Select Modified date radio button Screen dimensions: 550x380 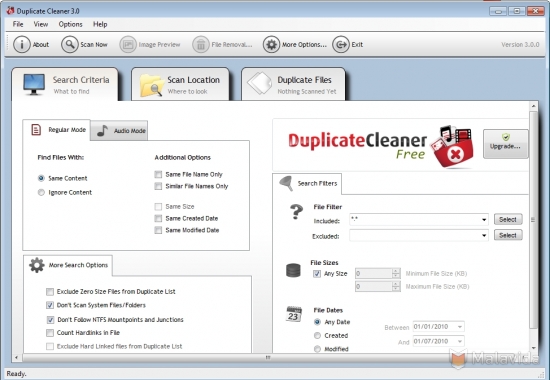[x=317, y=349]
